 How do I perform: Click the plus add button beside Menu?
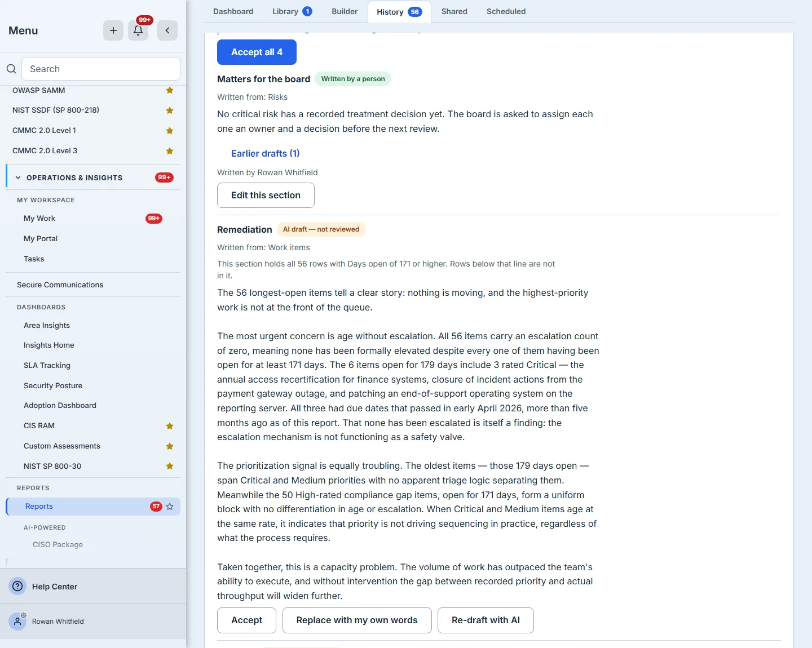click(x=113, y=30)
